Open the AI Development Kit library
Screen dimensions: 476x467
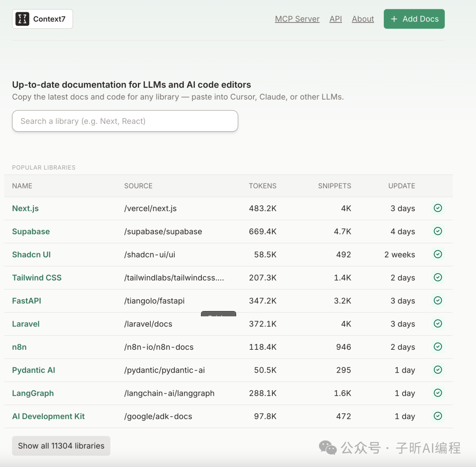[x=48, y=416]
